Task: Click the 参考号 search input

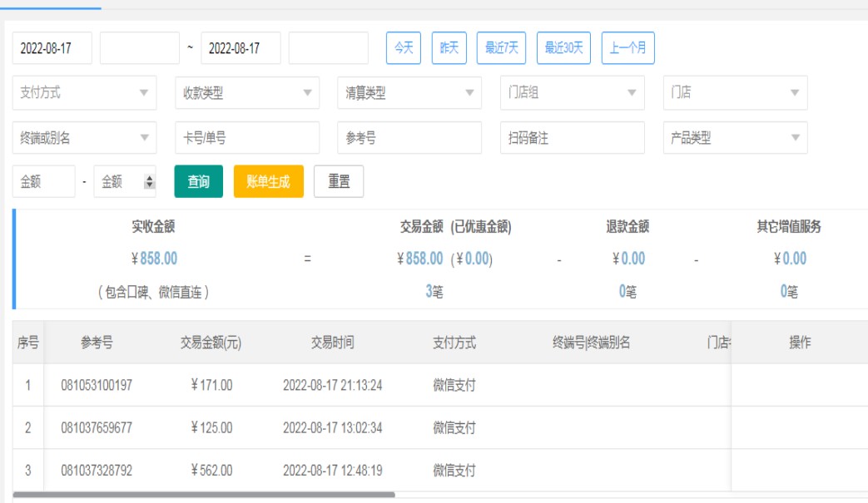Action: coord(409,139)
